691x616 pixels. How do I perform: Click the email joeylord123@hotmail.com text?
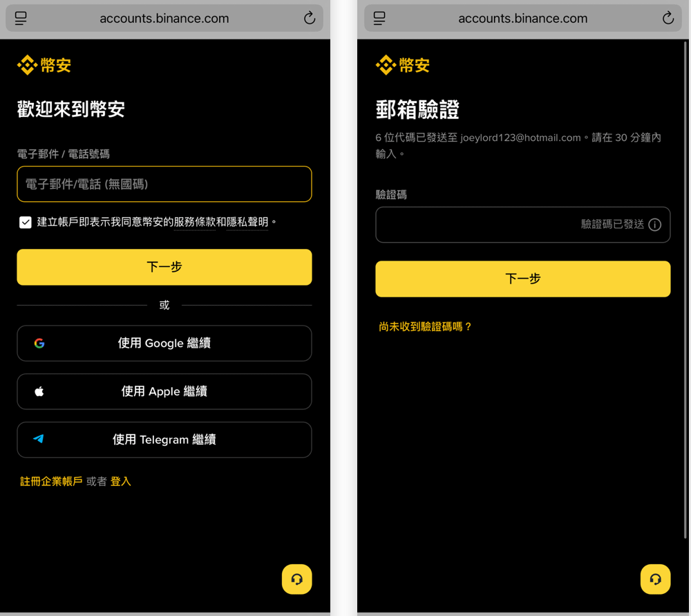click(520, 138)
